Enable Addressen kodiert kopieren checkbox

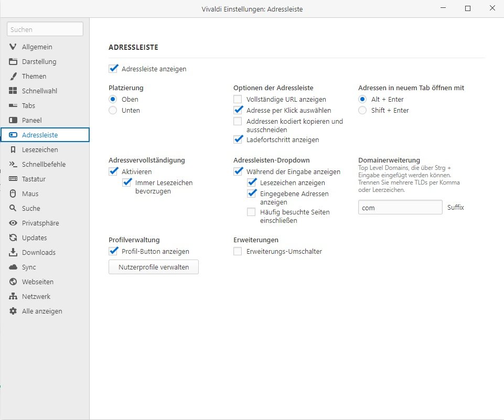coord(238,121)
